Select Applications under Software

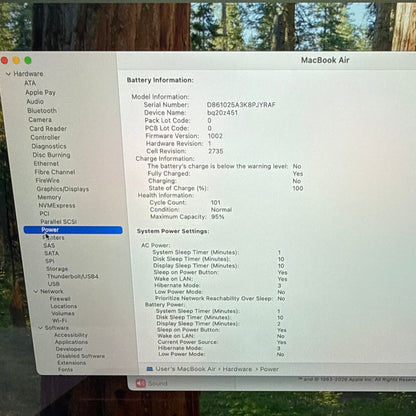[x=71, y=342]
